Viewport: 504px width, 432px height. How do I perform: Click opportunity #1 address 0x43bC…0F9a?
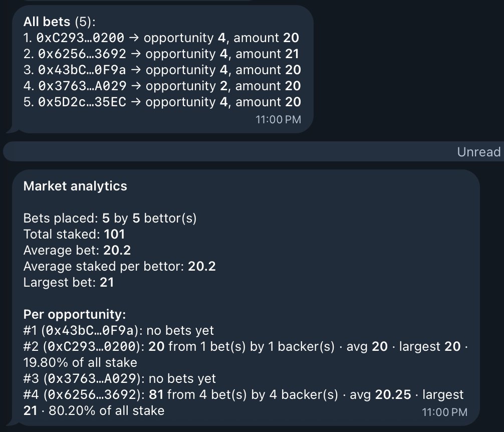90,330
